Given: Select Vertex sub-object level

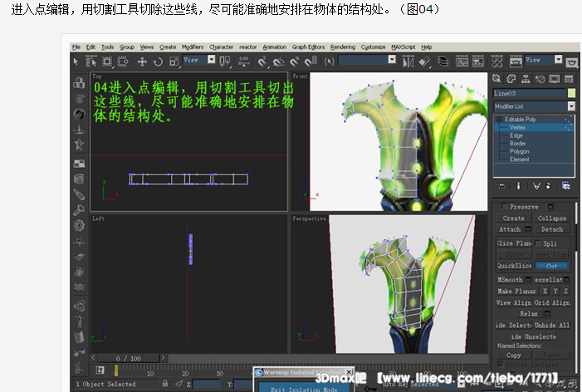Looking at the screenshot, I should pyautogui.click(x=517, y=127).
